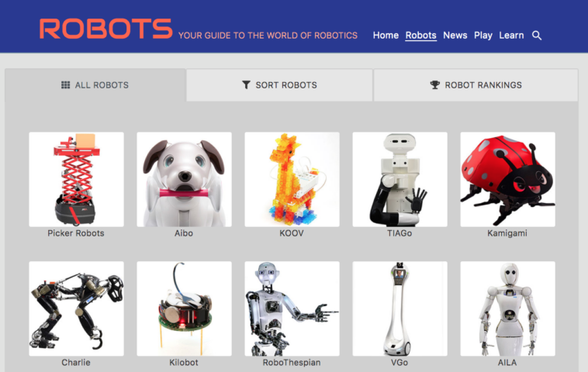Open the Charlie ape robot thumbnail
This screenshot has width=588, height=372.
(77, 308)
